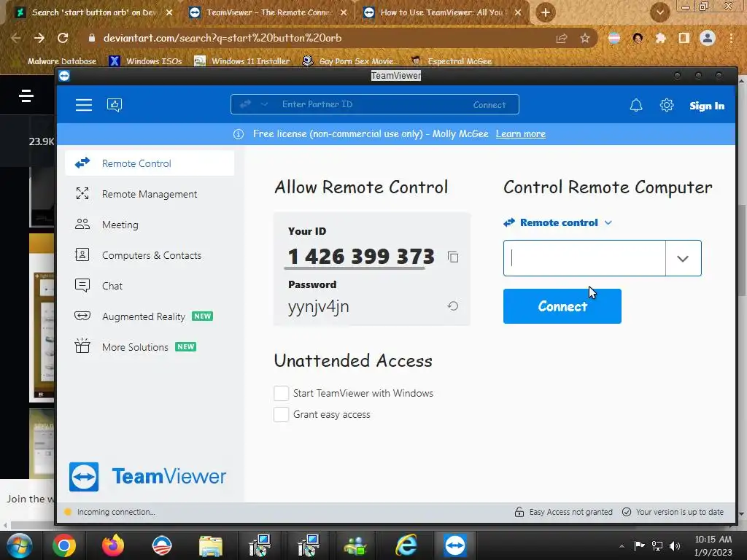Viewport: 747px width, 560px height.
Task: Open the TeamViewer hamburger menu
Action: (84, 105)
